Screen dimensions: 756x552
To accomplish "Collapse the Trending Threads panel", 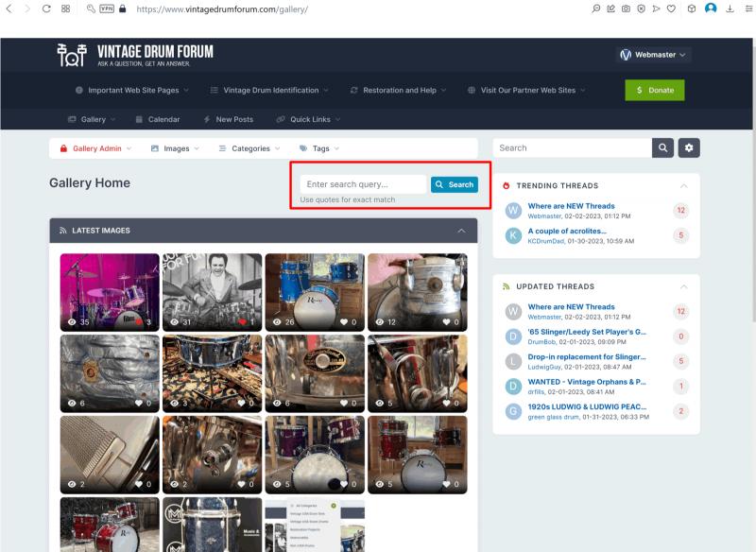I will 683,186.
